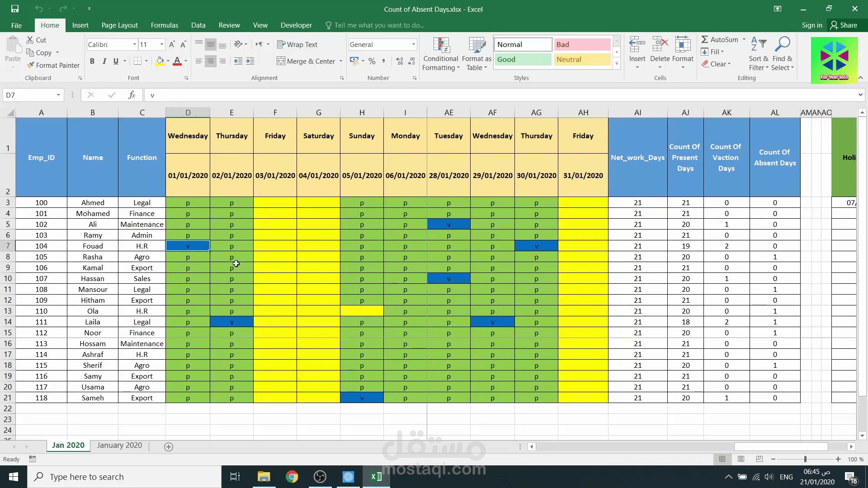Add a new sheet with plus icon

(x=169, y=446)
